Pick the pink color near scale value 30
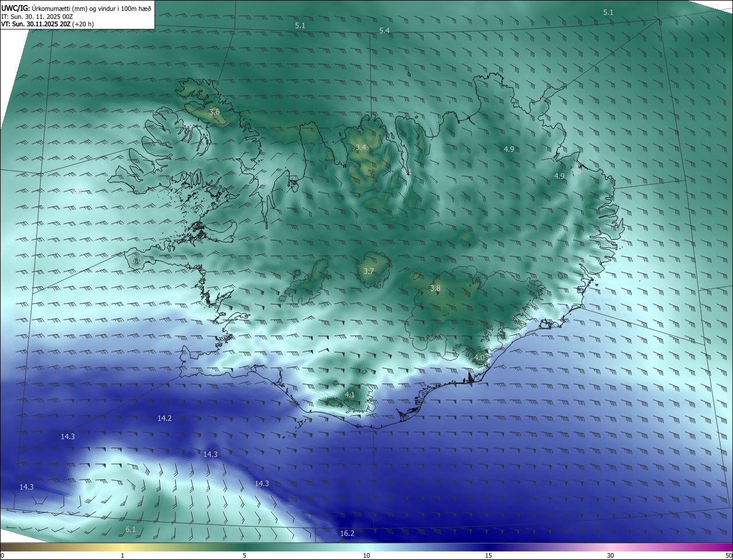Image resolution: width=733 pixels, height=560 pixels. 610,547
